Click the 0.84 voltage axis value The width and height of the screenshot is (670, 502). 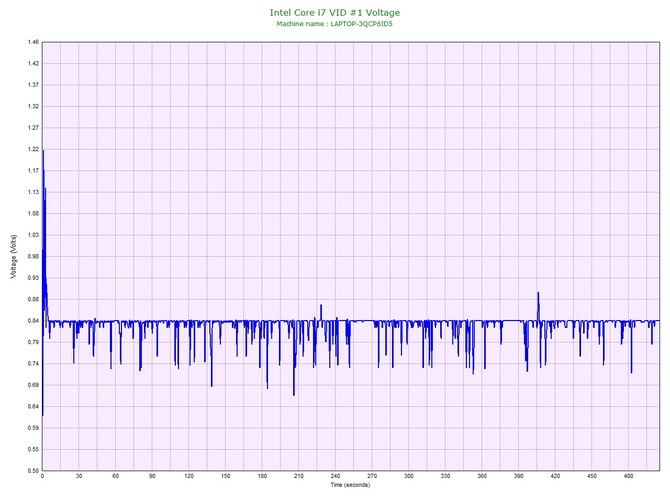33,321
